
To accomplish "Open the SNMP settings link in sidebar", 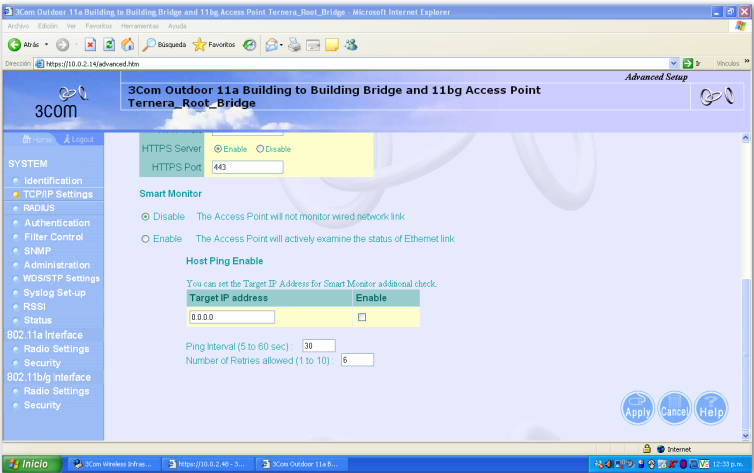I will [x=37, y=251].
